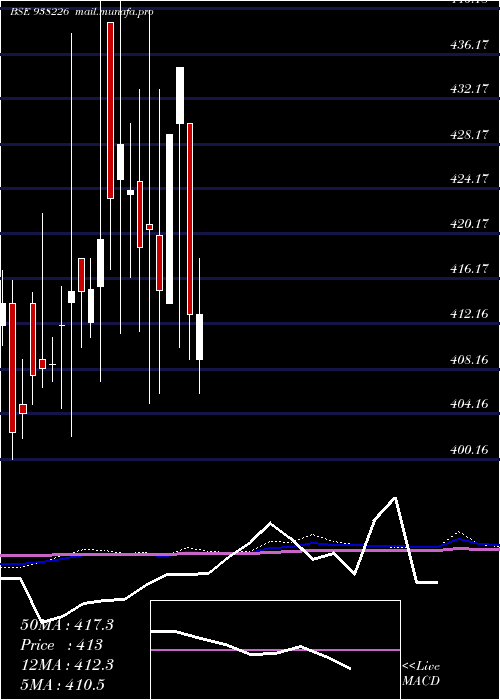Select the 12MA : 412.3 readout
Image resolution: width=500 pixels, height=700 pixels.
[67, 665]
